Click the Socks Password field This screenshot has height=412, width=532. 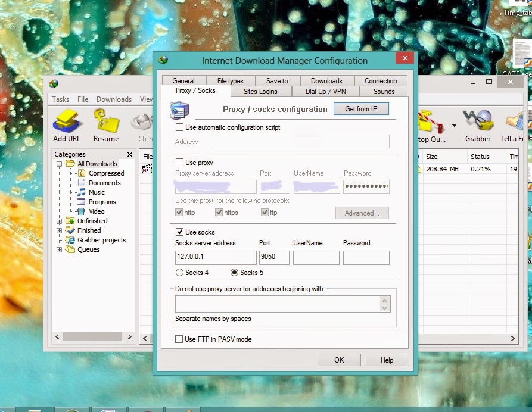pos(366,257)
